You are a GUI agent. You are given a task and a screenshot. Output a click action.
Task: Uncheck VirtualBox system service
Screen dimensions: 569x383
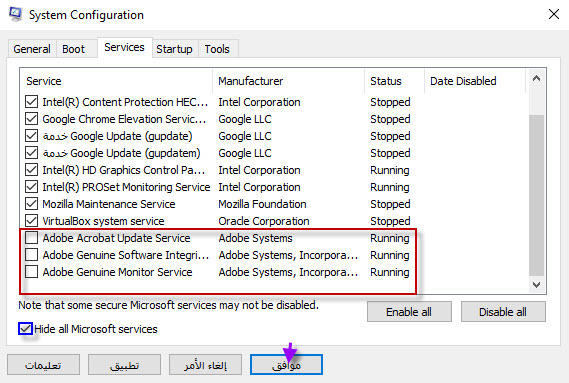click(x=32, y=221)
